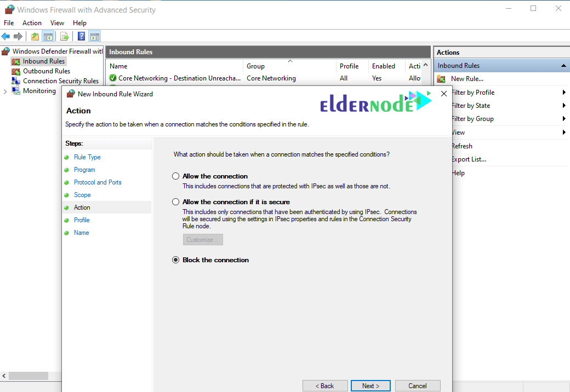Open the Action menu
The height and width of the screenshot is (392, 570).
click(32, 23)
